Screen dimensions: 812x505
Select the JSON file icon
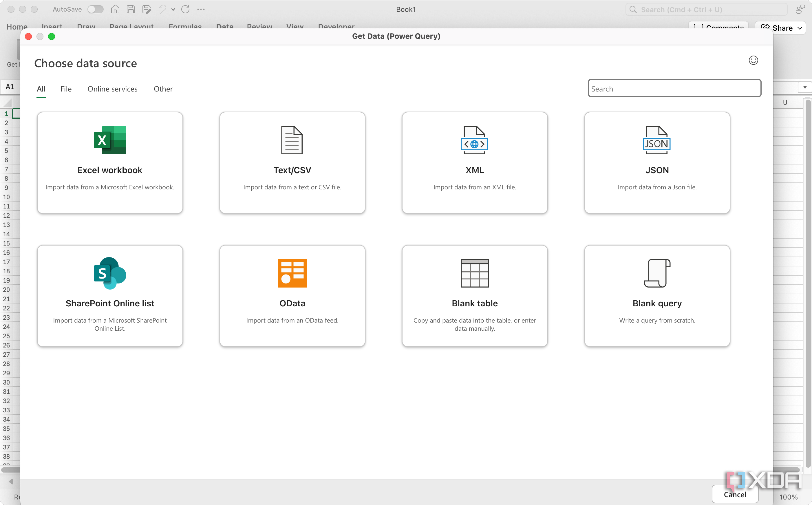pyautogui.click(x=657, y=140)
